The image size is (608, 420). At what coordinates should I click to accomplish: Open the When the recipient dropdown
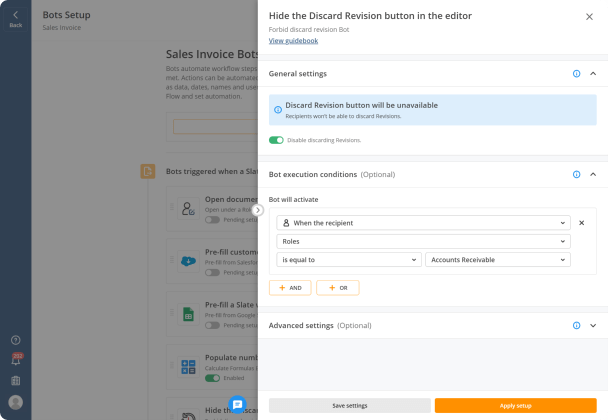(x=423, y=223)
